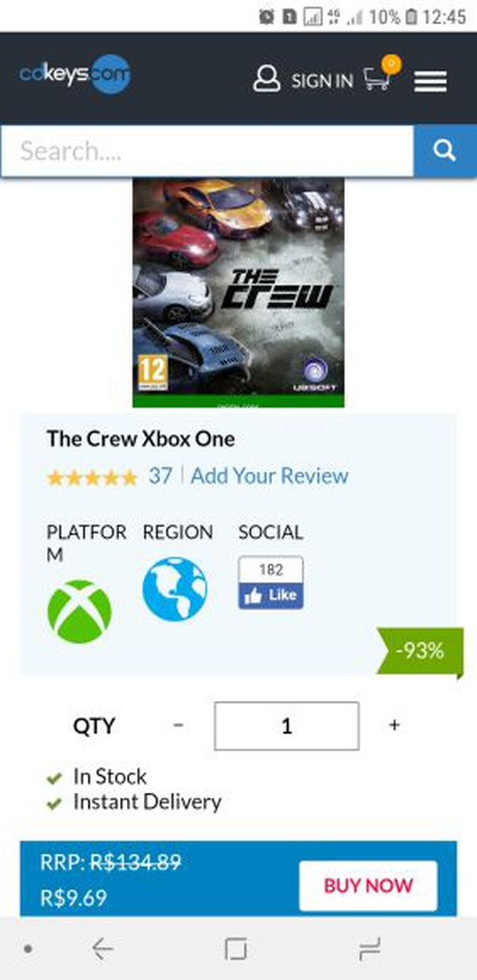Focus the Search input field
This screenshot has height=980, width=477.
[x=208, y=151]
